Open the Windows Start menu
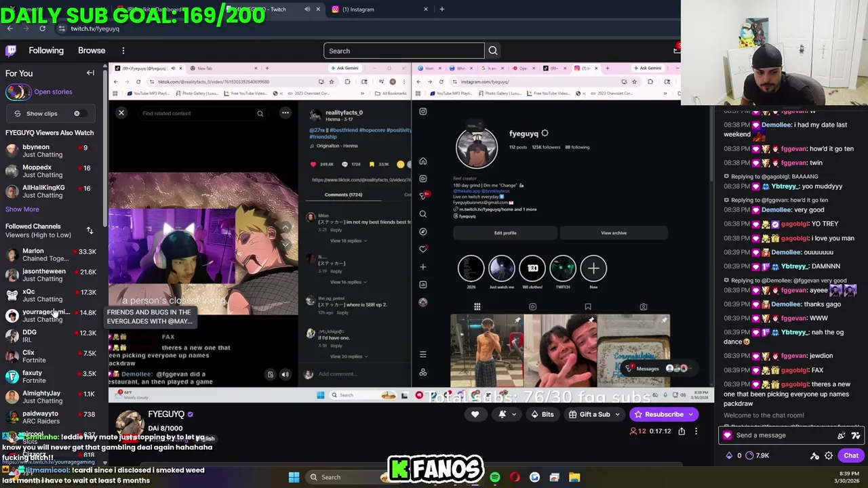Image resolution: width=868 pixels, height=488 pixels. pyautogui.click(x=294, y=477)
